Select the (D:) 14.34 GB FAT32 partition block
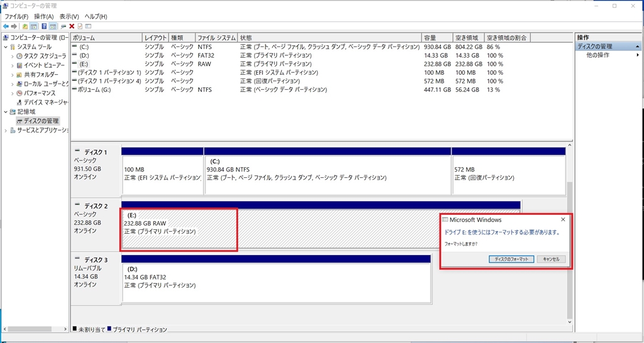Image resolution: width=644 pixels, height=343 pixels. click(276, 283)
